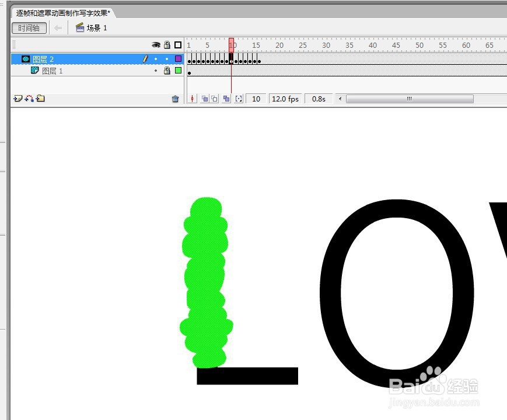Click the 时间轴 timeline button
This screenshot has width=507, height=420.
(x=29, y=28)
